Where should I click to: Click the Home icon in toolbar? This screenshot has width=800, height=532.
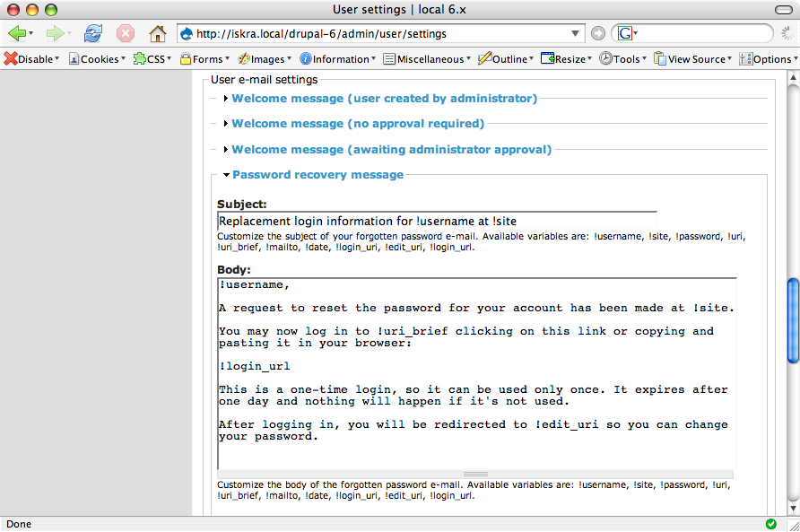pyautogui.click(x=157, y=34)
